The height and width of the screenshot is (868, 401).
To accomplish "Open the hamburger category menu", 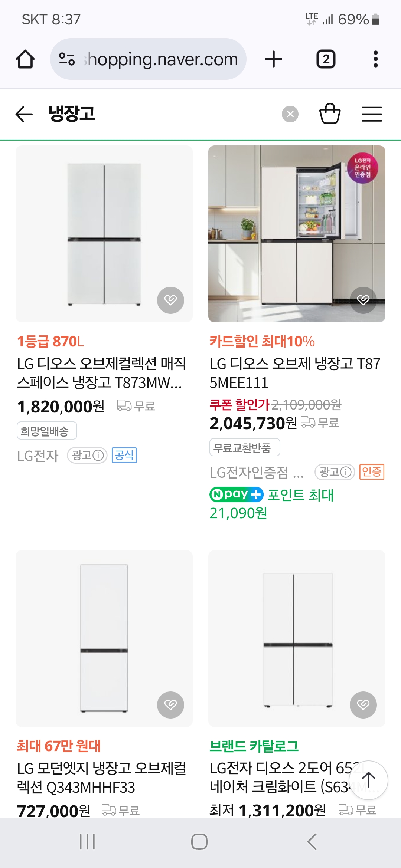I will (372, 114).
